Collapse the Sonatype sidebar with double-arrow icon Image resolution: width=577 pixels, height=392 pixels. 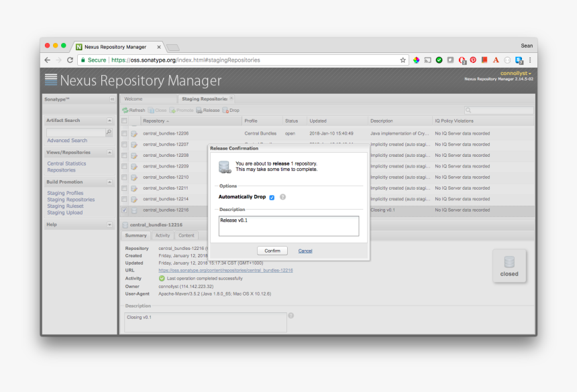coord(112,99)
